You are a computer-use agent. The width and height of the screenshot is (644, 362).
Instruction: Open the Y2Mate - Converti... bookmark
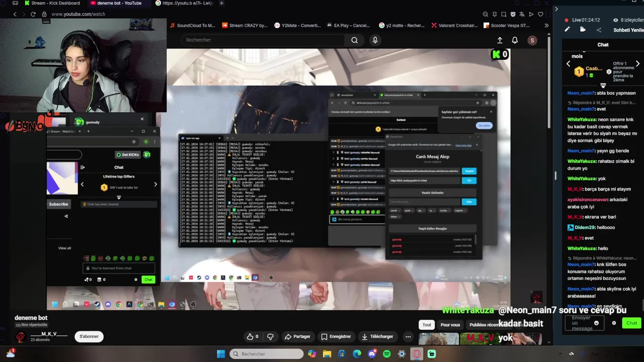tap(297, 25)
